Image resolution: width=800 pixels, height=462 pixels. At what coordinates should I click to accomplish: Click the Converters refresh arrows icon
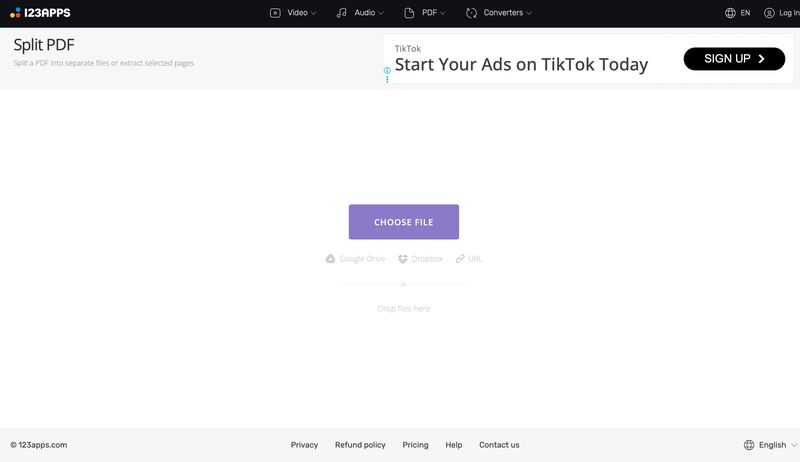[471, 13]
